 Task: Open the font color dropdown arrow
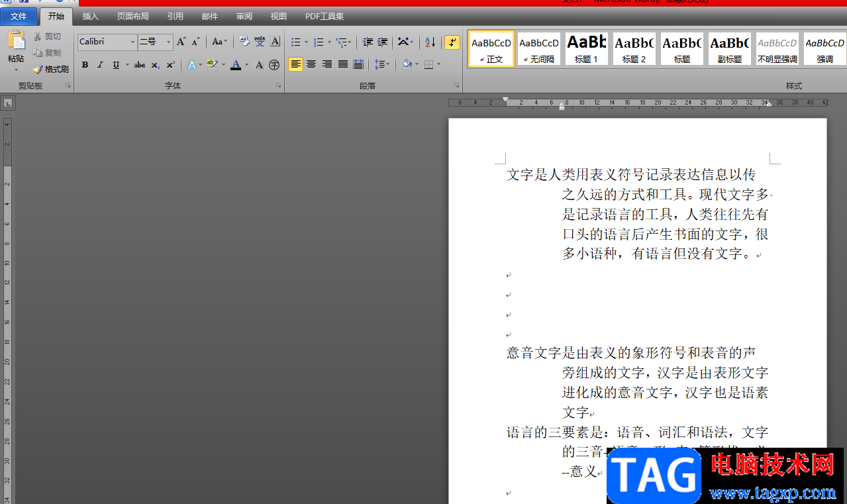click(x=246, y=65)
